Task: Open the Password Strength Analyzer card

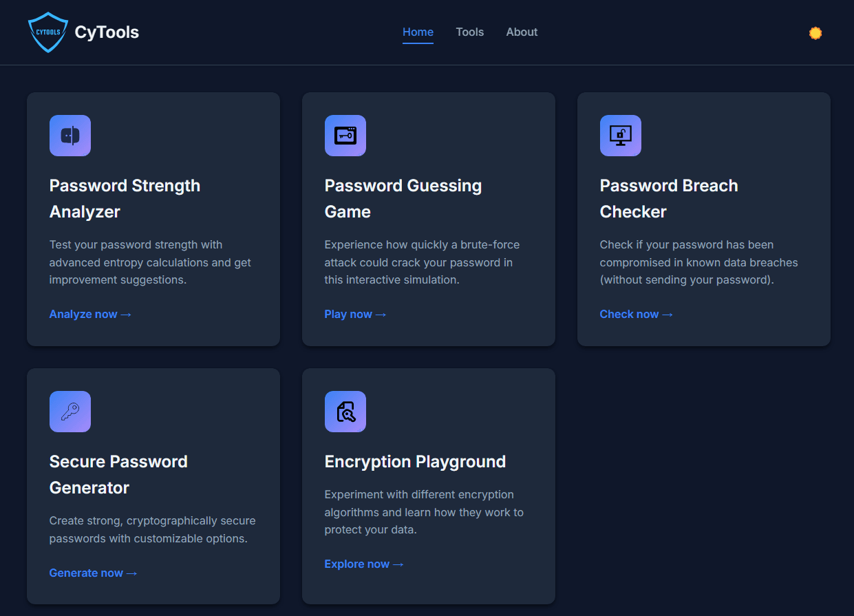Action: coord(153,219)
